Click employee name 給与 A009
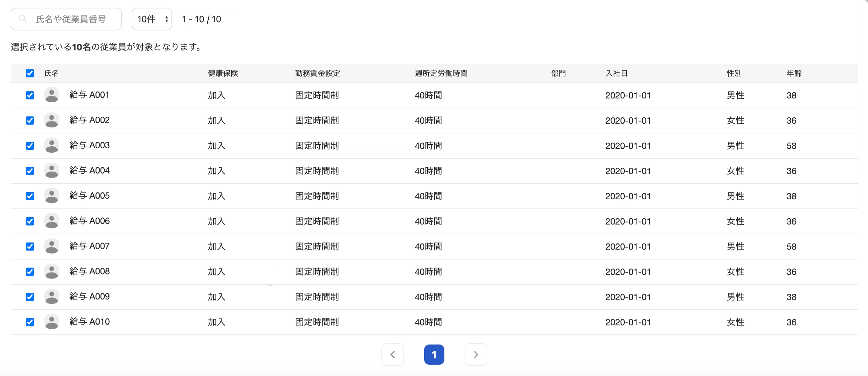Screen dimensions: 868x376 [89, 297]
